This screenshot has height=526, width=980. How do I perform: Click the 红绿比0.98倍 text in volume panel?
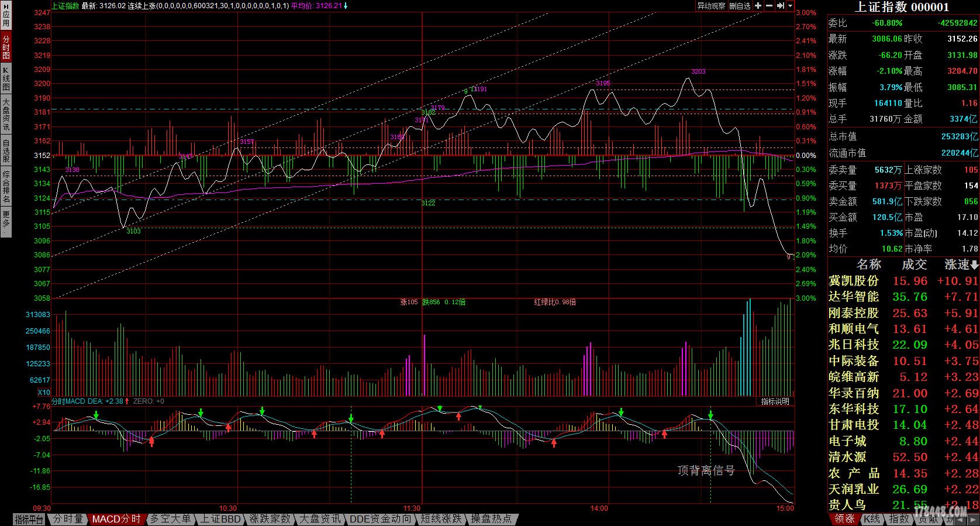pyautogui.click(x=555, y=302)
